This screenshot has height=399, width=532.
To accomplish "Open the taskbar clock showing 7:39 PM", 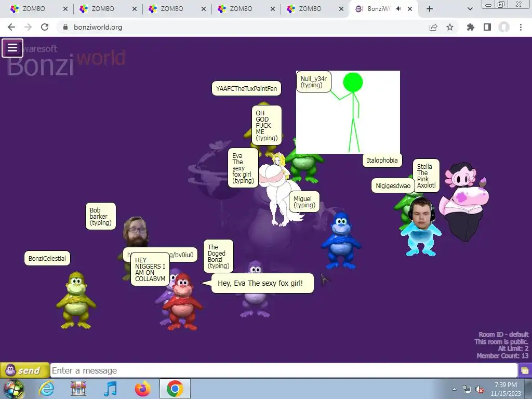I will 506,389.
